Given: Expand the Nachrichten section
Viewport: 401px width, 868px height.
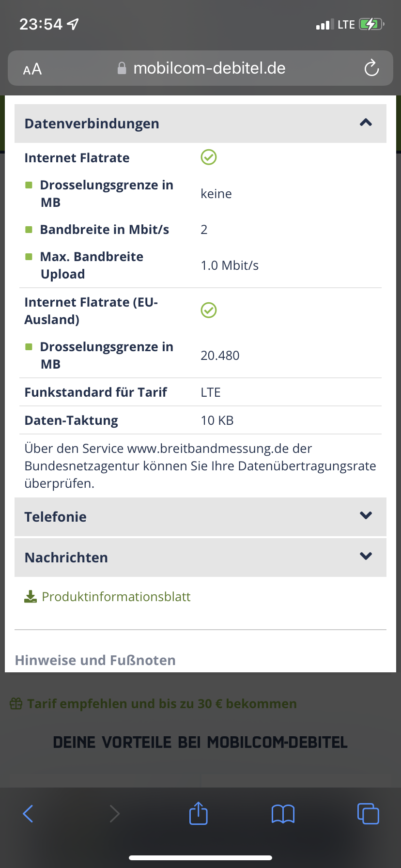Looking at the screenshot, I should pos(366,557).
